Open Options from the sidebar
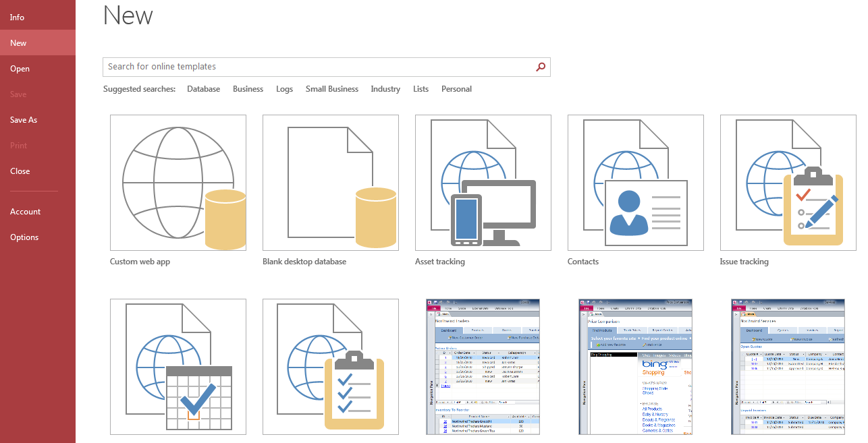The width and height of the screenshot is (868, 443). (24, 237)
